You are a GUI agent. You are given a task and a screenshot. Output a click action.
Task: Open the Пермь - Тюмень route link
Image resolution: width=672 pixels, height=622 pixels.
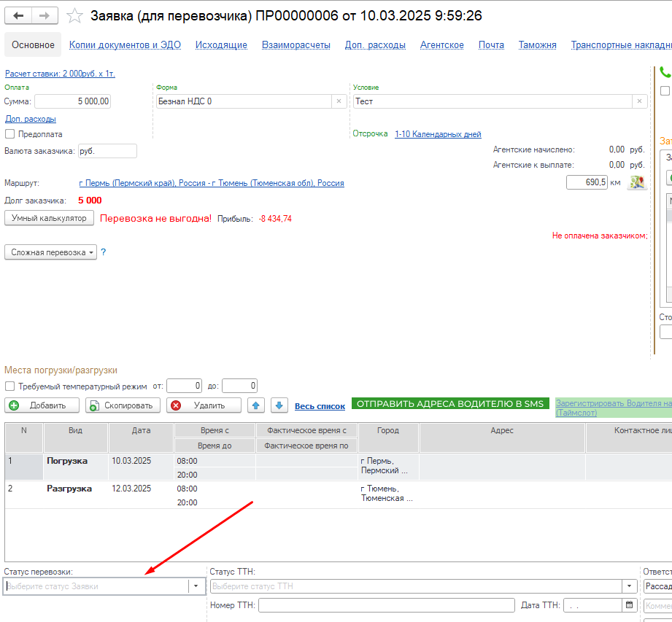point(212,183)
